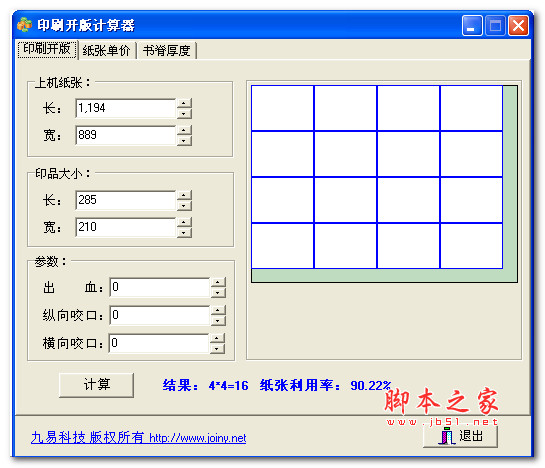Increase 印品大小 宽 210 with up arrow
The image size is (545, 468).
pos(184,222)
